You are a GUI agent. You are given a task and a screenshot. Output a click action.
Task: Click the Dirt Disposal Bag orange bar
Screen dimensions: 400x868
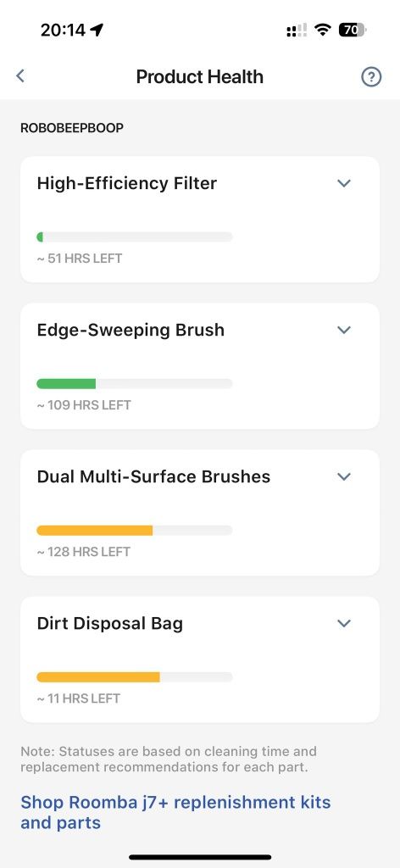pyautogui.click(x=98, y=677)
